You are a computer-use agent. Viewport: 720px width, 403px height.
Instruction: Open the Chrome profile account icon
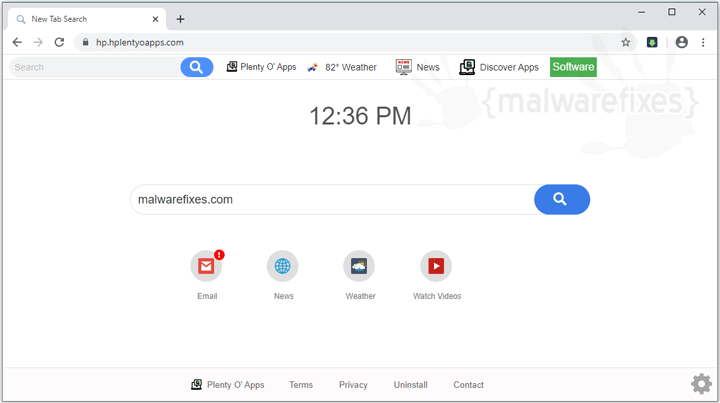click(x=681, y=42)
